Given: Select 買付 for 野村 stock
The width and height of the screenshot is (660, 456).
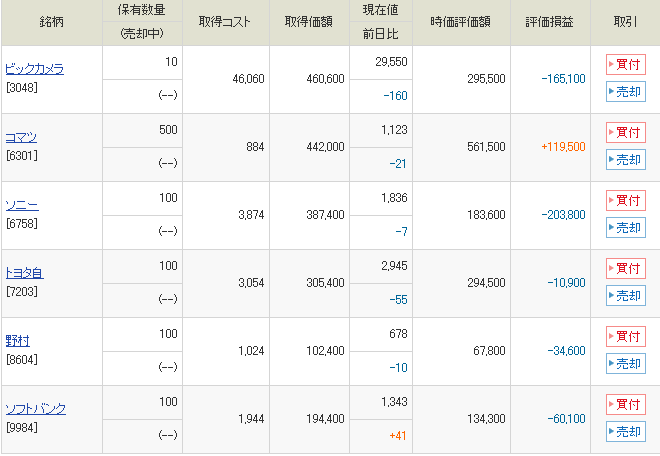Looking at the screenshot, I should tap(626, 337).
